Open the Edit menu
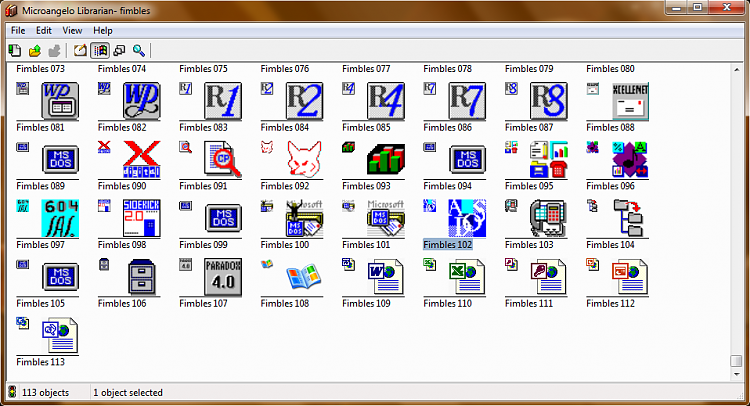 point(44,31)
